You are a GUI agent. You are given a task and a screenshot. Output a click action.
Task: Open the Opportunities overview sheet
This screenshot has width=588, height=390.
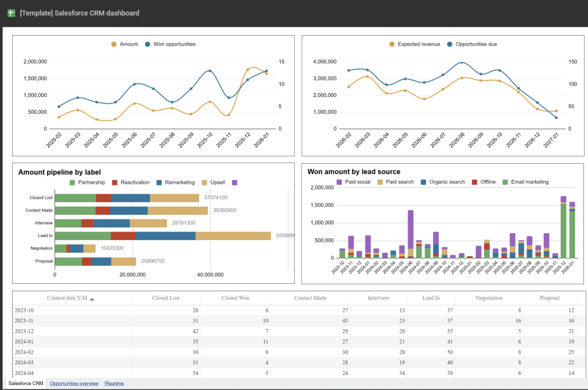click(73, 383)
